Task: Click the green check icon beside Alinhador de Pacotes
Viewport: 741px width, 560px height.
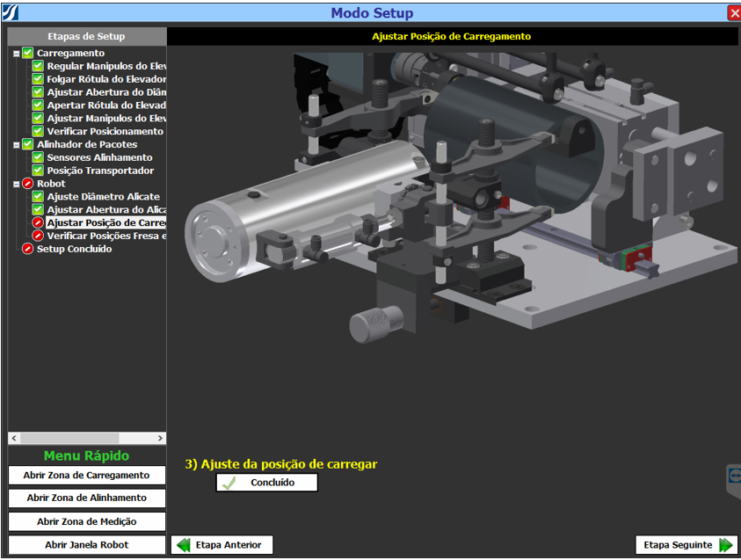Action: coord(28,145)
